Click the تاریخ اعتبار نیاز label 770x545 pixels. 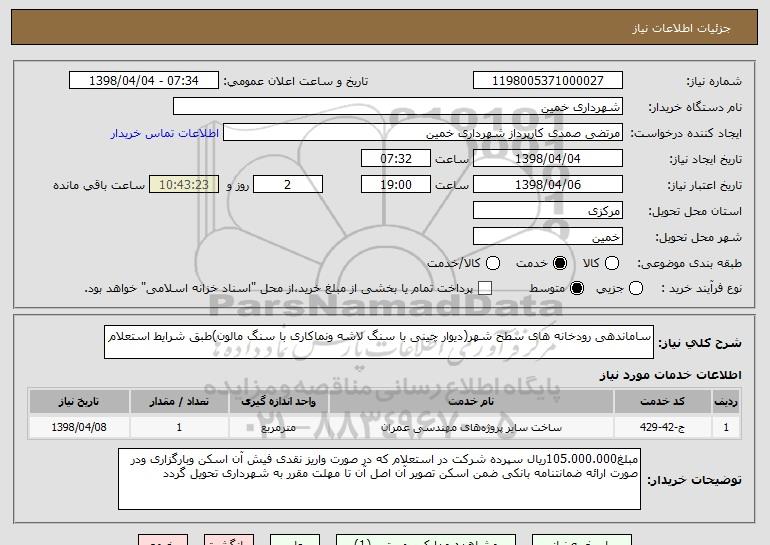(x=705, y=185)
